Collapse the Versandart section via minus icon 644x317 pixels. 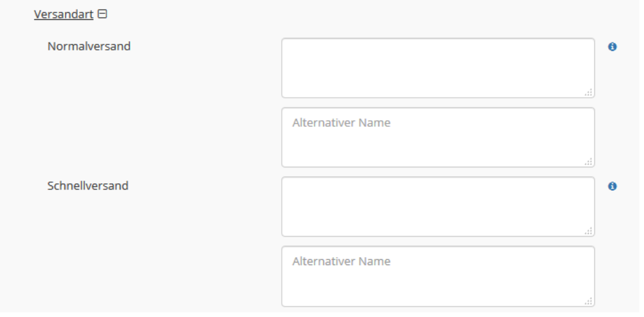102,15
